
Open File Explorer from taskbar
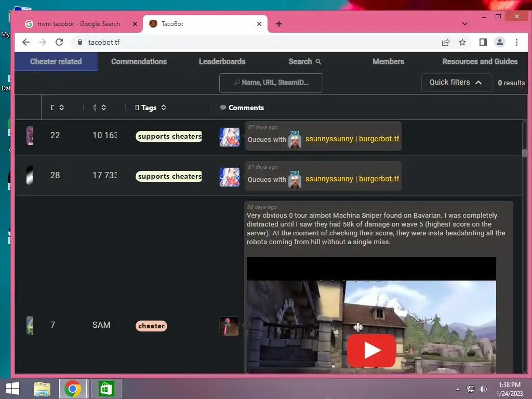coord(42,389)
